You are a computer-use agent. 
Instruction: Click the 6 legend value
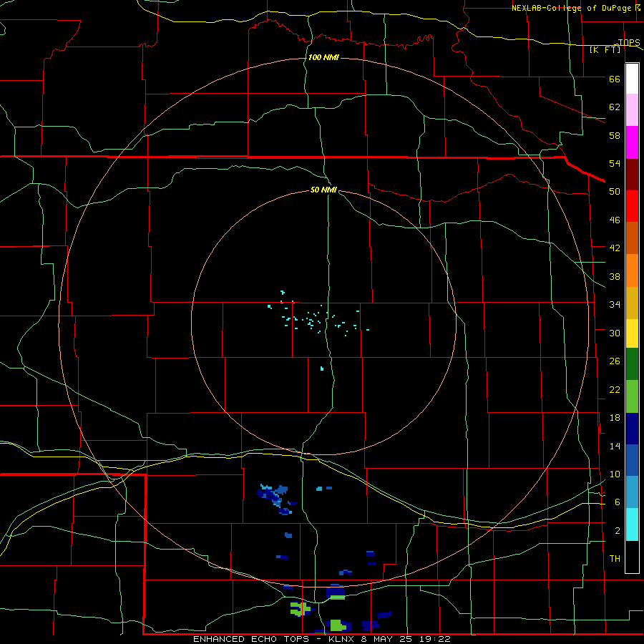point(617,502)
